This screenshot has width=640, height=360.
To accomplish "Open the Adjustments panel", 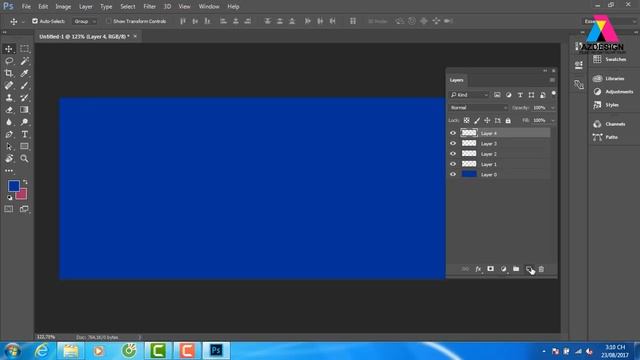I will 613,91.
